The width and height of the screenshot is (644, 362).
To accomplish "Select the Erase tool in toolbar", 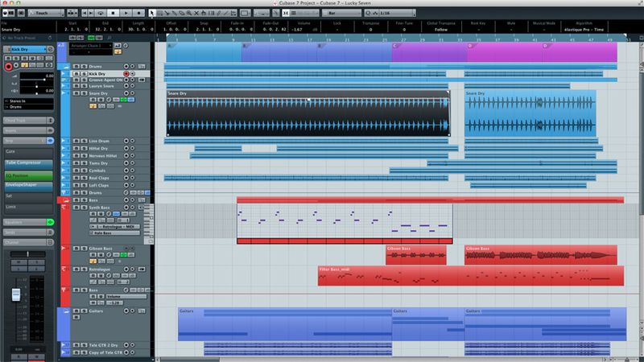I will (182, 13).
